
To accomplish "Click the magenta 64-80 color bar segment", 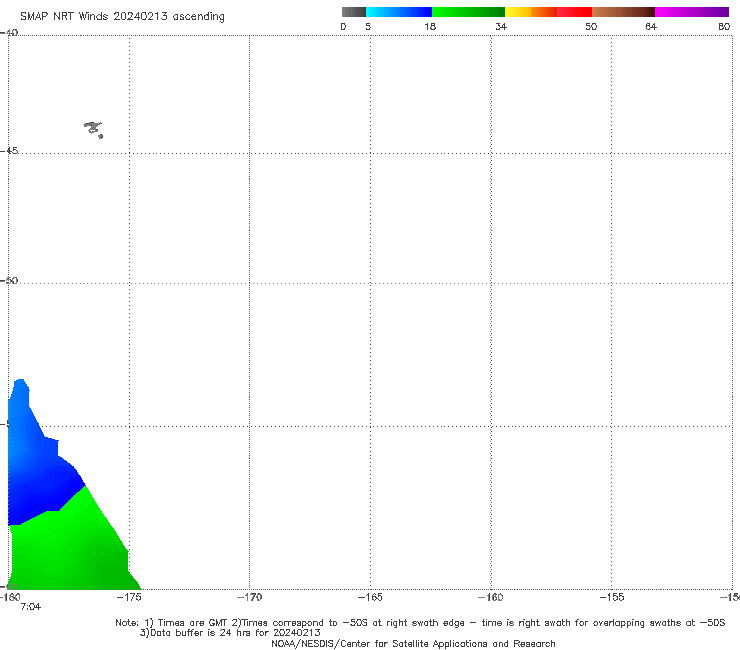I will pos(692,12).
